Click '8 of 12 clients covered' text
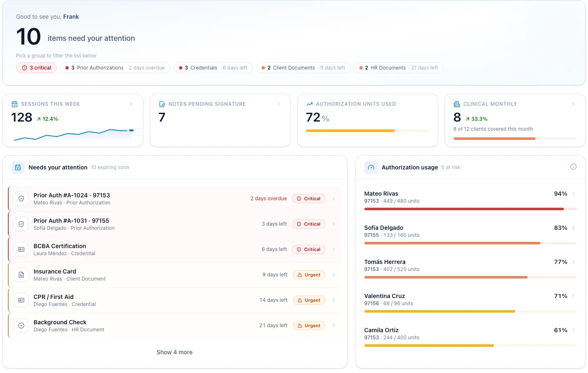 tap(493, 129)
